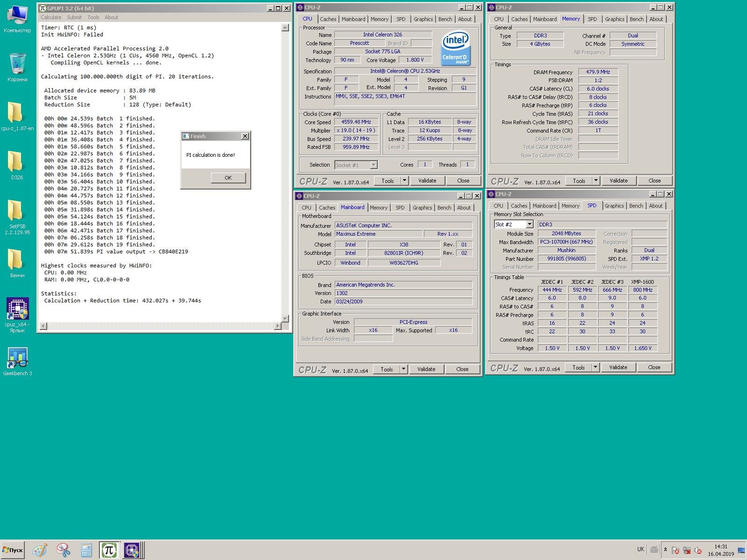Click GPUPI vertical scrollbar down arrow
Image resolution: width=747 pixels, height=560 pixels.
point(285,319)
